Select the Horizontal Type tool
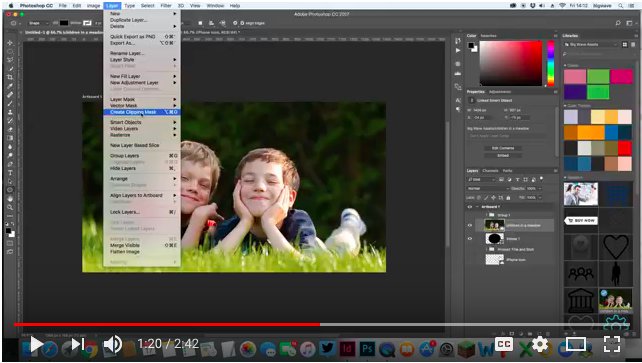Image resolution: width=642 pixels, height=363 pixels. click(x=10, y=173)
